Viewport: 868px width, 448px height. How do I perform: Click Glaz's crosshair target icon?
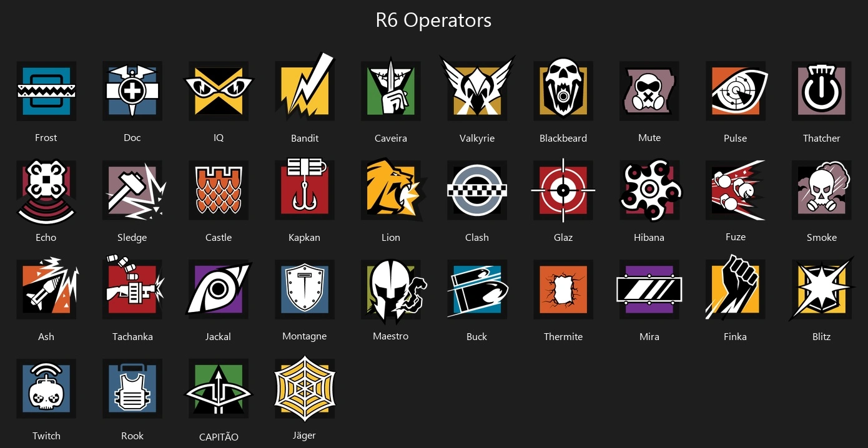[x=563, y=189]
